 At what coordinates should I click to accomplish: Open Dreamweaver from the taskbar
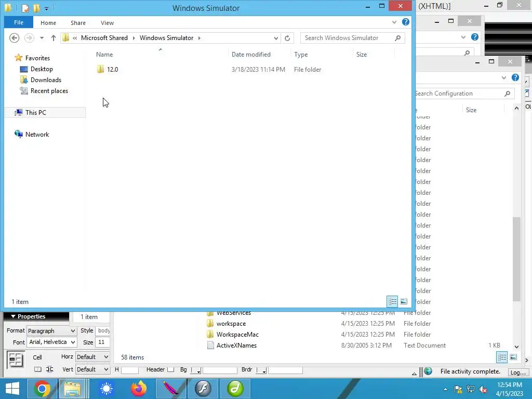[x=235, y=389]
